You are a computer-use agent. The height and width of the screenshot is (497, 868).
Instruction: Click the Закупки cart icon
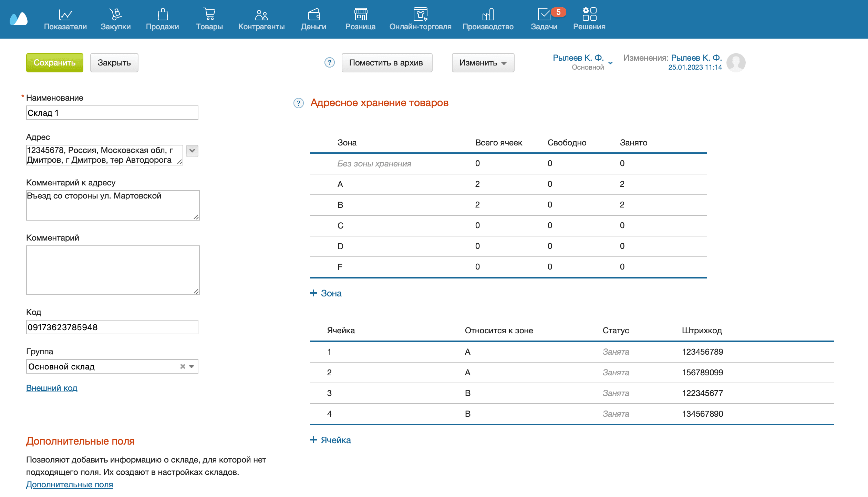[115, 14]
